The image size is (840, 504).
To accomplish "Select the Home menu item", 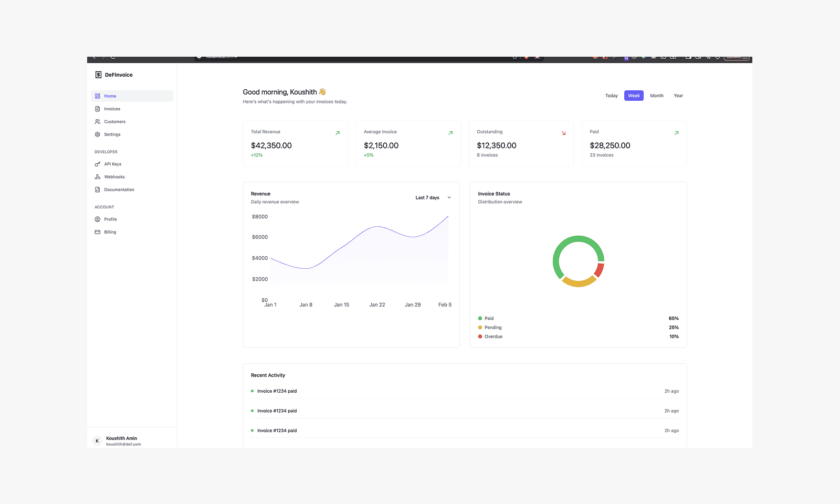I will [x=110, y=96].
